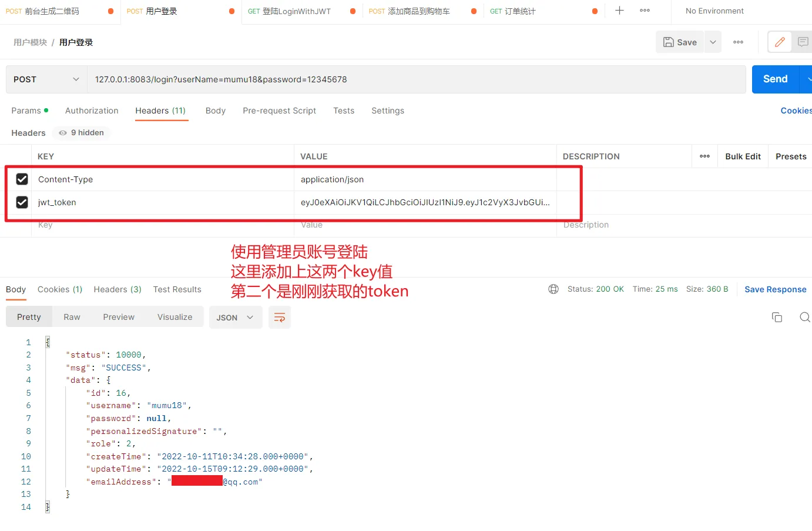Select the response Body tab
Screen dimensions: 812x531
[16, 289]
